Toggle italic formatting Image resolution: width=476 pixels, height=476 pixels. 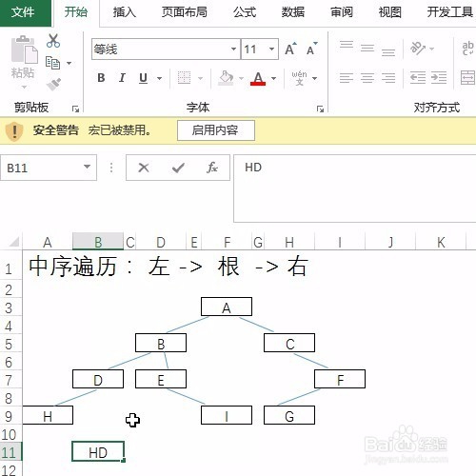coord(122,78)
